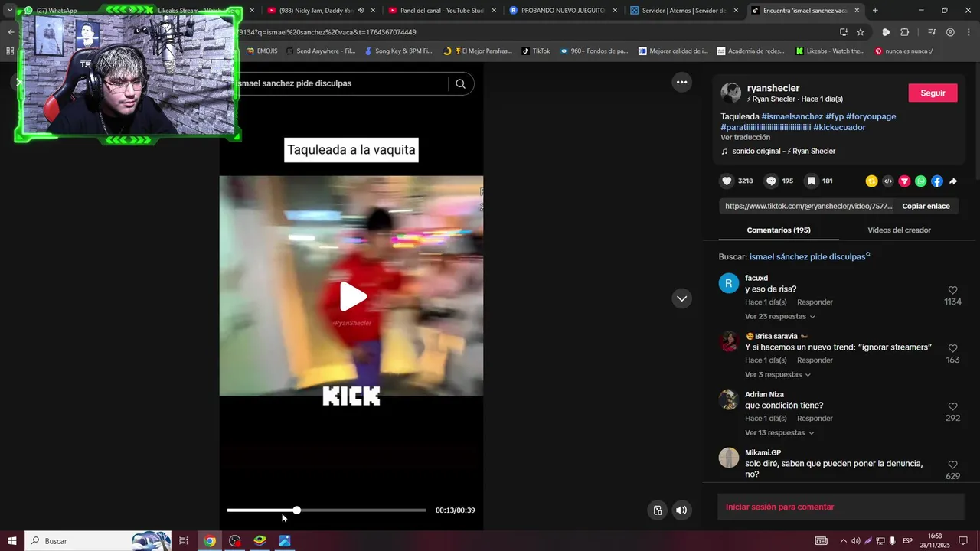Open Chrome media control icon
980x551 pixels.
click(932, 32)
